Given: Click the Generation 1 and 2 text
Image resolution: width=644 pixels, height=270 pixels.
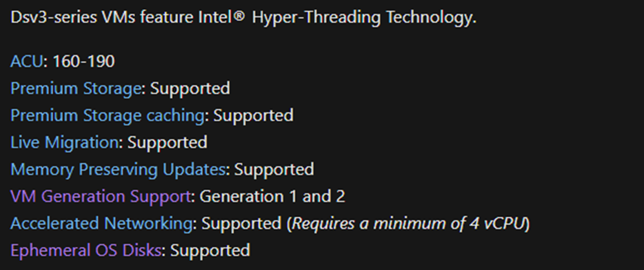Looking at the screenshot, I should [272, 196].
